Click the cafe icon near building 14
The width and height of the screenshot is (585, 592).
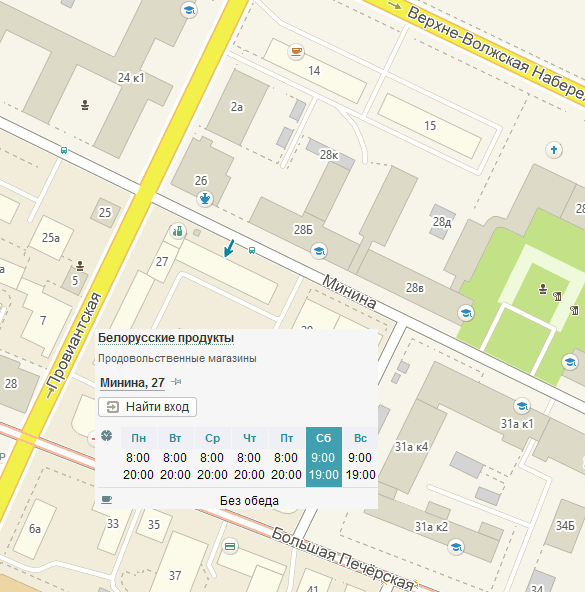[296, 51]
